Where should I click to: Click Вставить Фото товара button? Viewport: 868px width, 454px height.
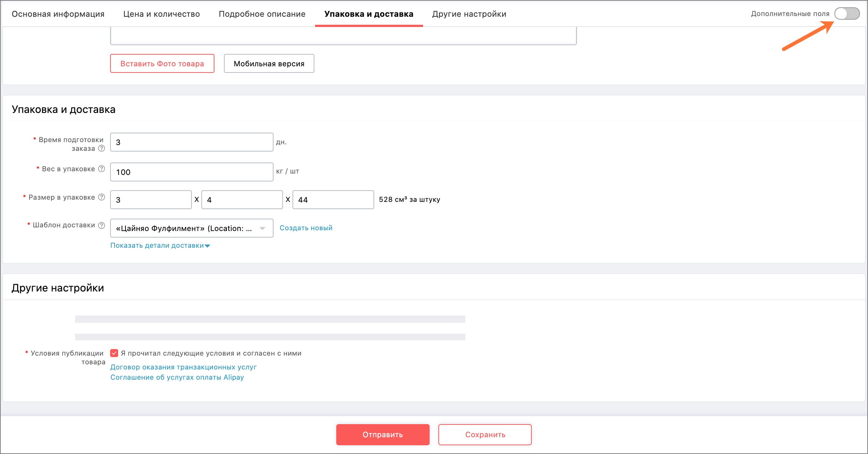coord(162,63)
